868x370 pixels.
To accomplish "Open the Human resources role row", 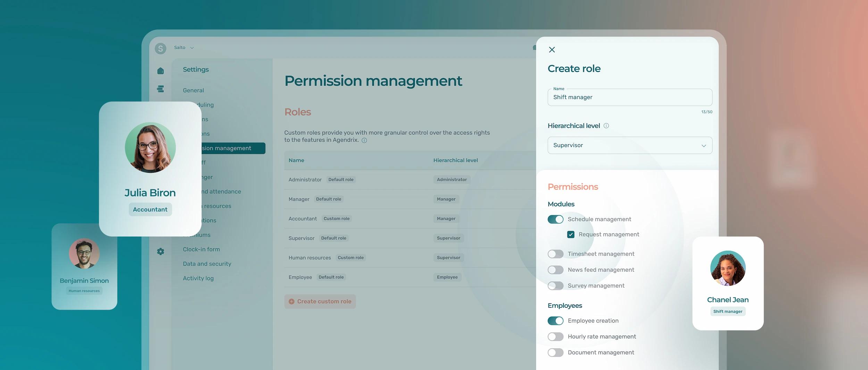I will pos(410,258).
